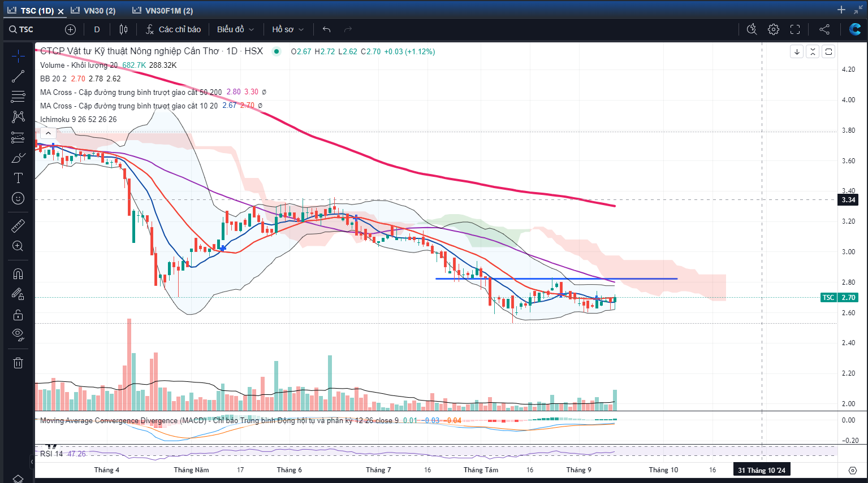868x483 pixels.
Task: Select the BB 20 2 indicator legend
Action: tap(53, 79)
